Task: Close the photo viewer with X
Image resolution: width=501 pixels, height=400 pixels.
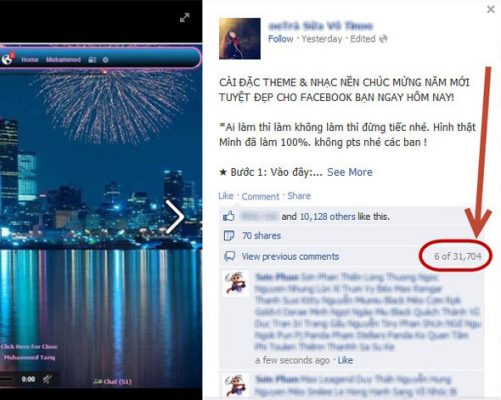Action: tap(491, 9)
